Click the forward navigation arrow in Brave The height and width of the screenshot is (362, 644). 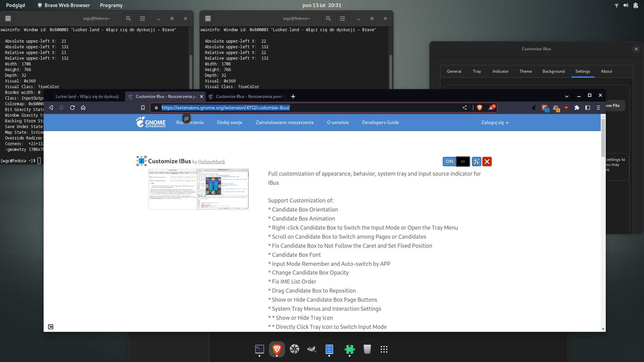[x=62, y=108]
